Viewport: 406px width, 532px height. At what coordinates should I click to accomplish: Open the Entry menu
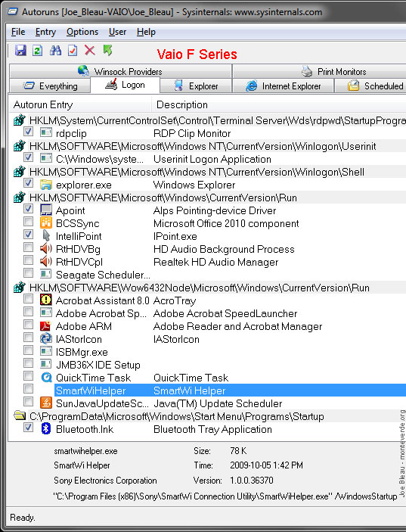coord(45,32)
